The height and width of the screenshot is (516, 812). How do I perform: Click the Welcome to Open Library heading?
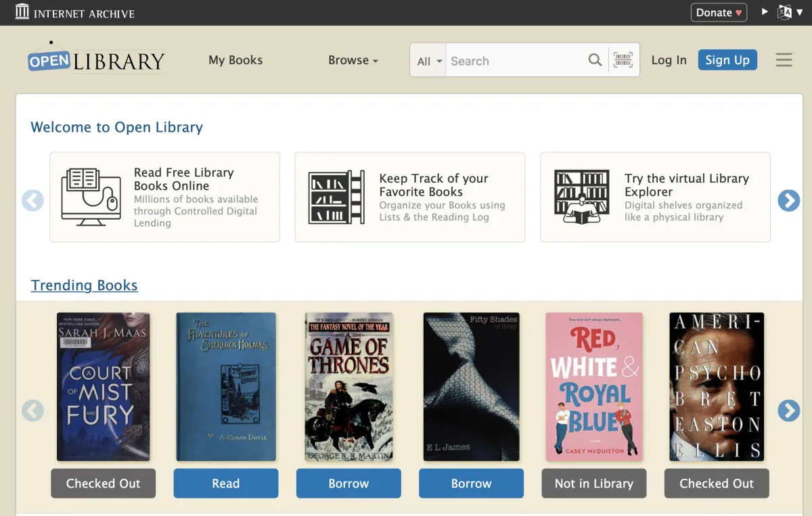(117, 127)
